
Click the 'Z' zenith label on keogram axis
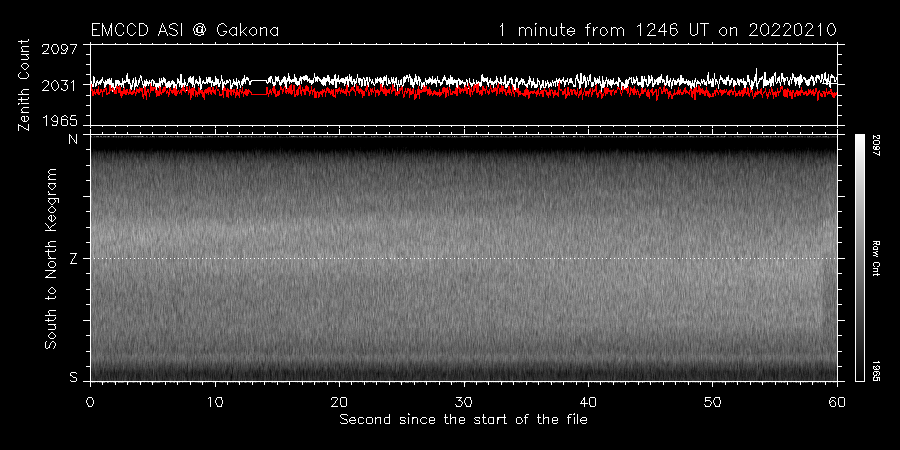pyautogui.click(x=73, y=259)
